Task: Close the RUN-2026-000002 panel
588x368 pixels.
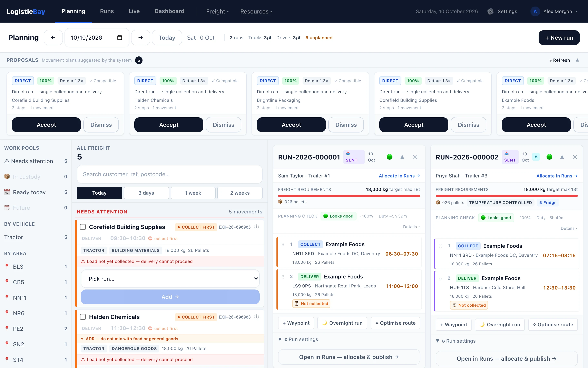Action: (x=575, y=157)
